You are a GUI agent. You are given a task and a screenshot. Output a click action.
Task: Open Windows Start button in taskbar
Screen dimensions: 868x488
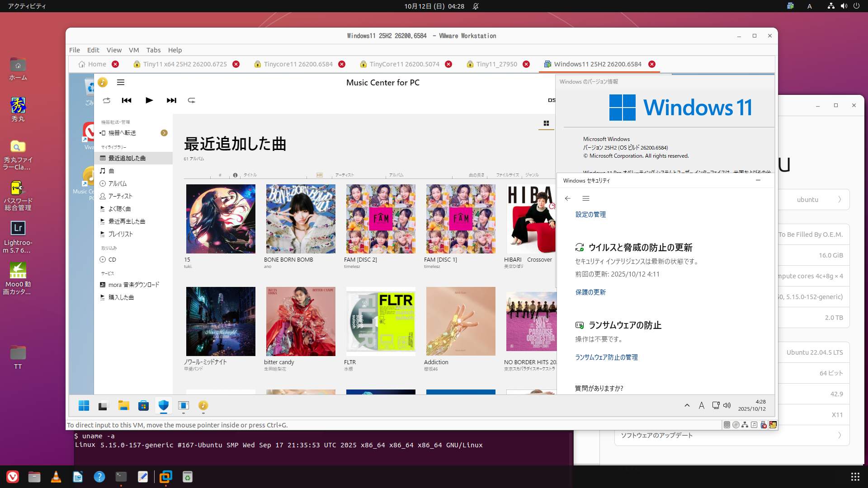(x=84, y=406)
